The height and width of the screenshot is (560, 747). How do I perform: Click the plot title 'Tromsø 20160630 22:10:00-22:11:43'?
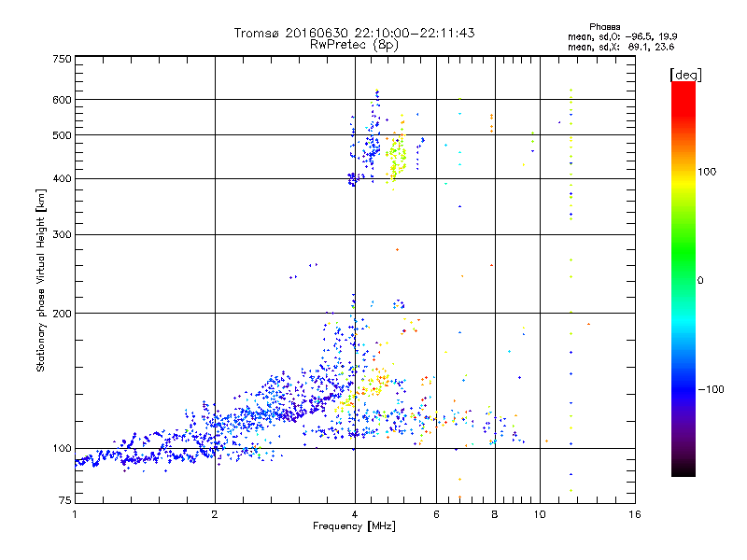pos(354,33)
